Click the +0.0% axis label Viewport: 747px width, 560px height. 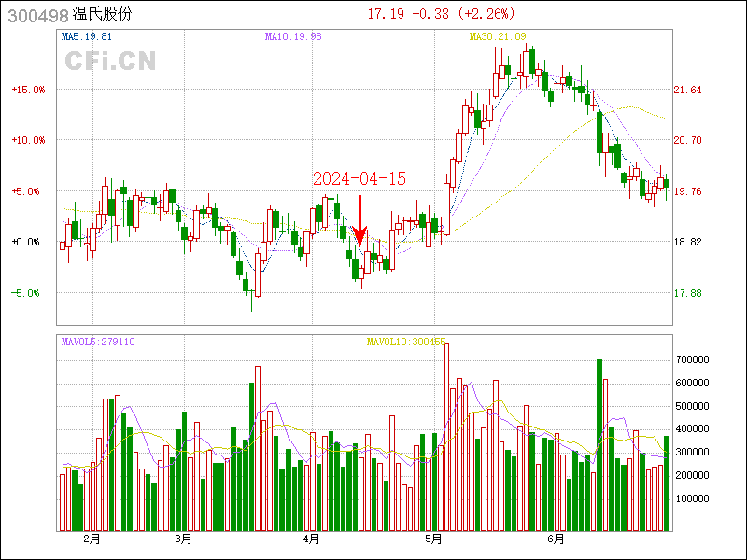coord(25,242)
